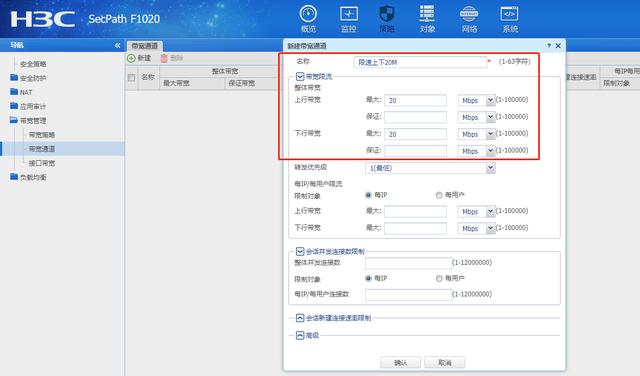Screen dimensions: 640x376
Task: Select 带宽通道 in the navigation tree
Action: [42, 149]
